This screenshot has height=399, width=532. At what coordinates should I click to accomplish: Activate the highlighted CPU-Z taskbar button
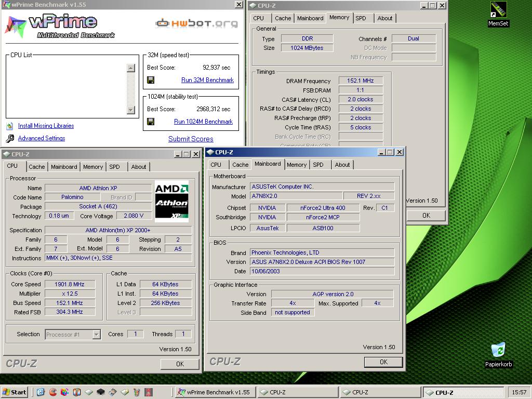tap(463, 392)
